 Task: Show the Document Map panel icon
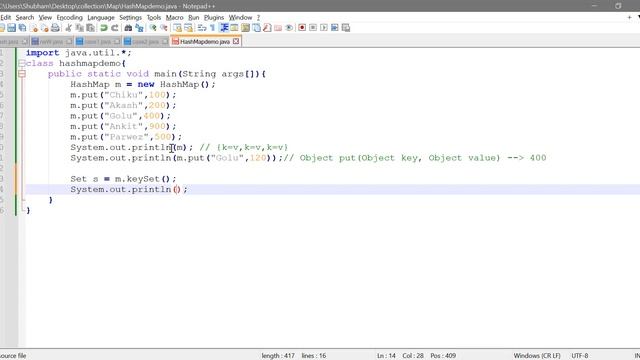click(245, 28)
